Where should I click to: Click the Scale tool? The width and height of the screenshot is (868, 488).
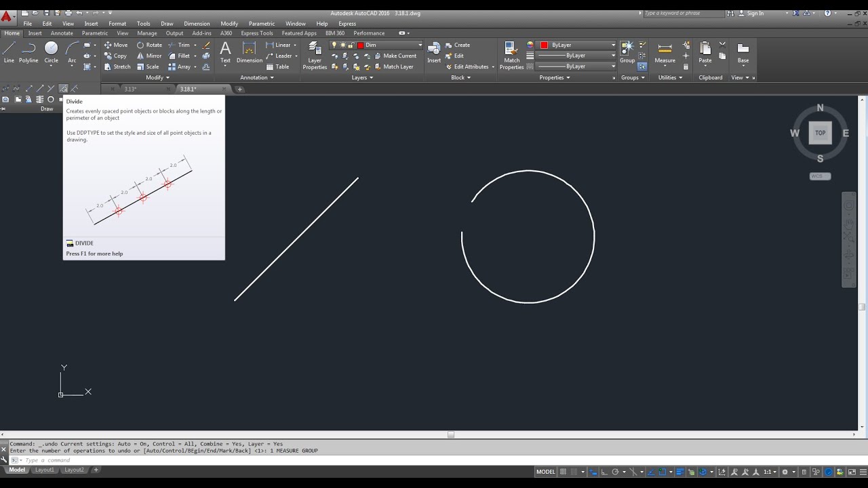148,66
